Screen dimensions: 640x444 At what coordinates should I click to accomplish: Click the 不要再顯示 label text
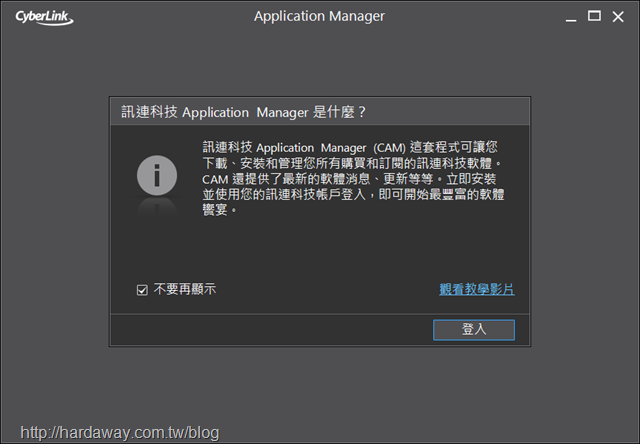click(x=185, y=289)
